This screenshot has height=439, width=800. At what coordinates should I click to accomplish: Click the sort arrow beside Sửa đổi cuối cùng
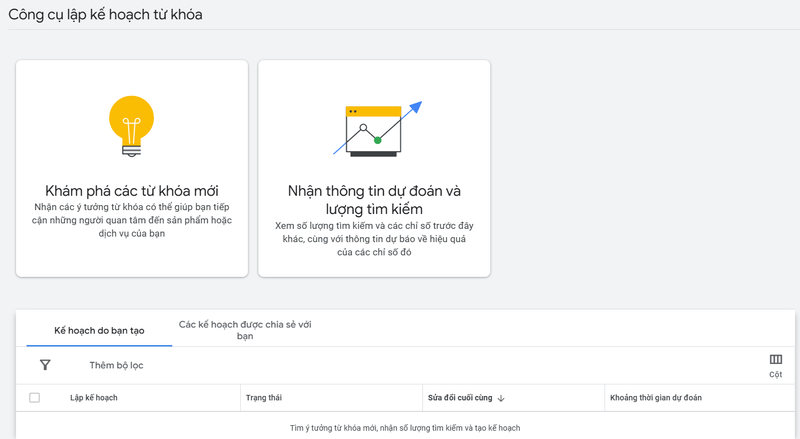tap(501, 398)
